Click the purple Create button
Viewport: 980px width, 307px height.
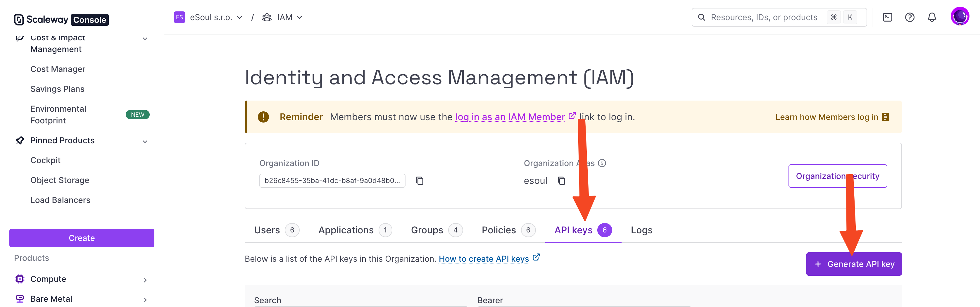click(x=82, y=238)
